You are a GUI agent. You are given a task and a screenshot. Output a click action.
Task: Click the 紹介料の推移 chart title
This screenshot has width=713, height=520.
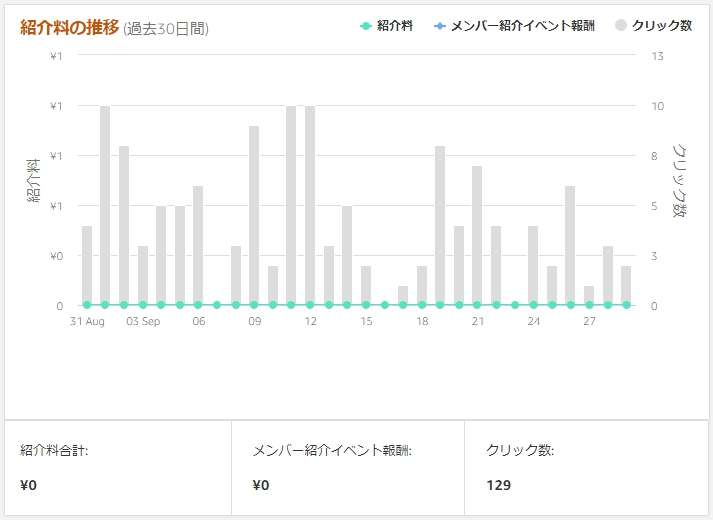tap(70, 28)
